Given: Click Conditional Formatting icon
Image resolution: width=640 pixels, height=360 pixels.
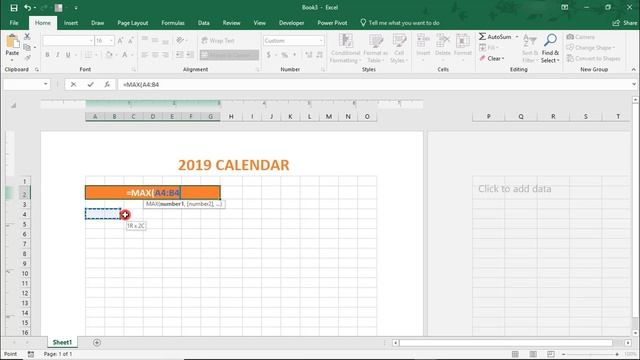Looking at the screenshot, I should point(346,41).
